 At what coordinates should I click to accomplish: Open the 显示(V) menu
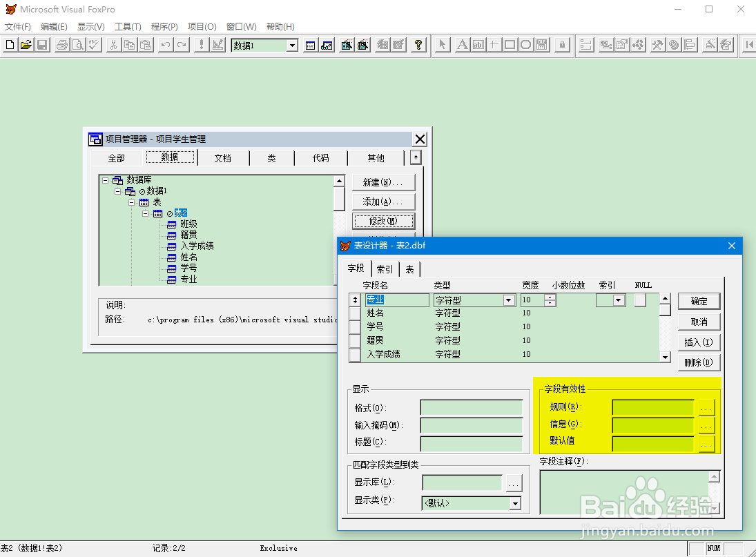(91, 26)
